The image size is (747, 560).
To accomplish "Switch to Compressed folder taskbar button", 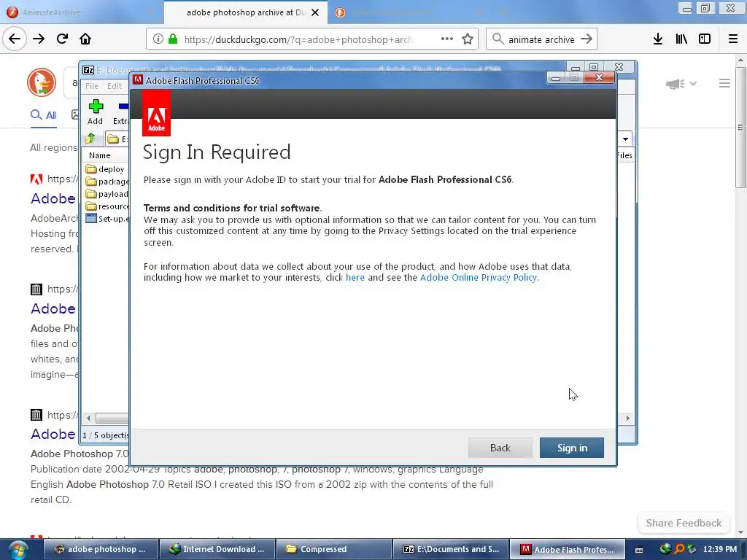I will pos(334,549).
